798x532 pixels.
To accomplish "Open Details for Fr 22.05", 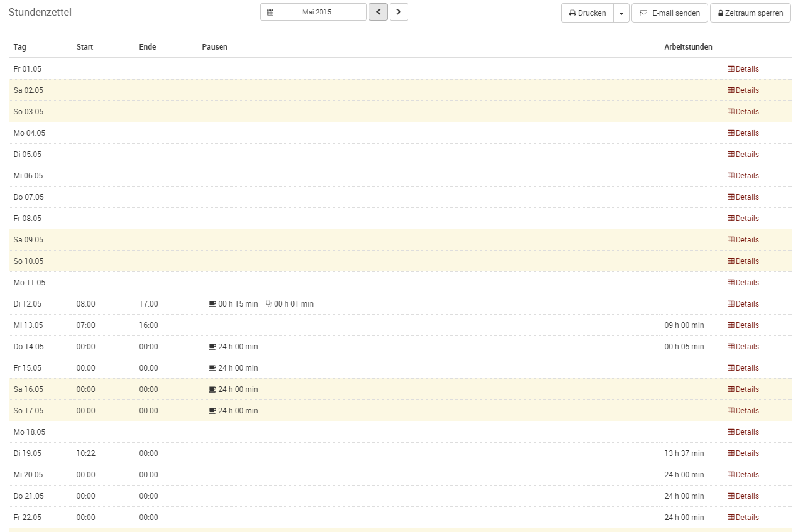I will pos(743,518).
